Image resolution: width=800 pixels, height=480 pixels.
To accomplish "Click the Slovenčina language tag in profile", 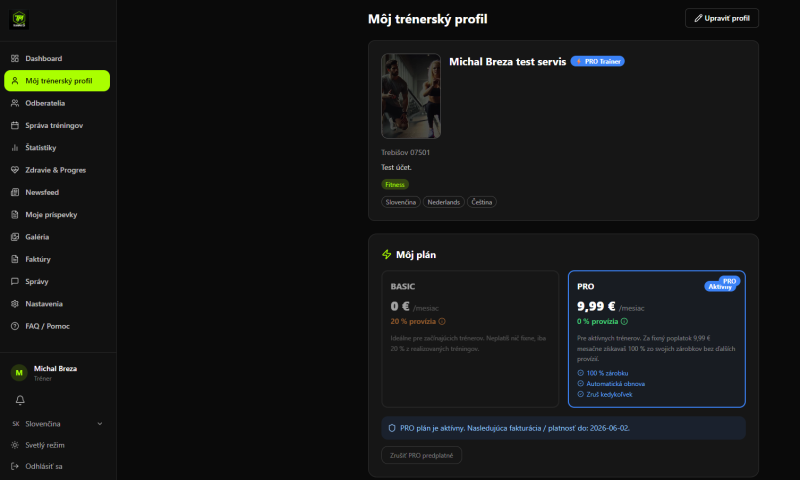I will [x=401, y=203].
